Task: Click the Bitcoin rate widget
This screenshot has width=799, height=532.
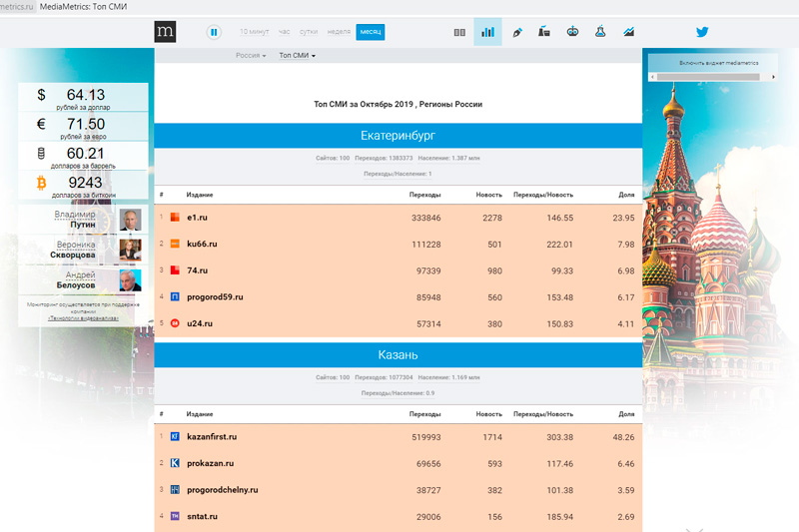Action: (x=84, y=185)
